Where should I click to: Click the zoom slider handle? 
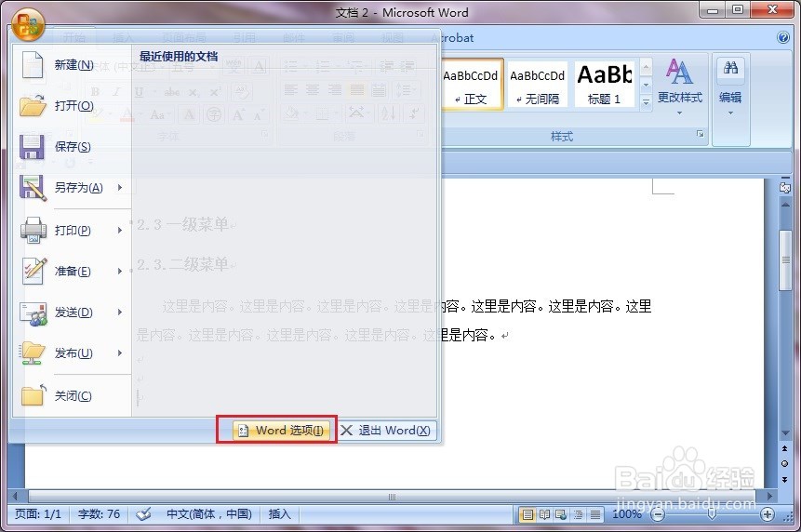point(712,514)
